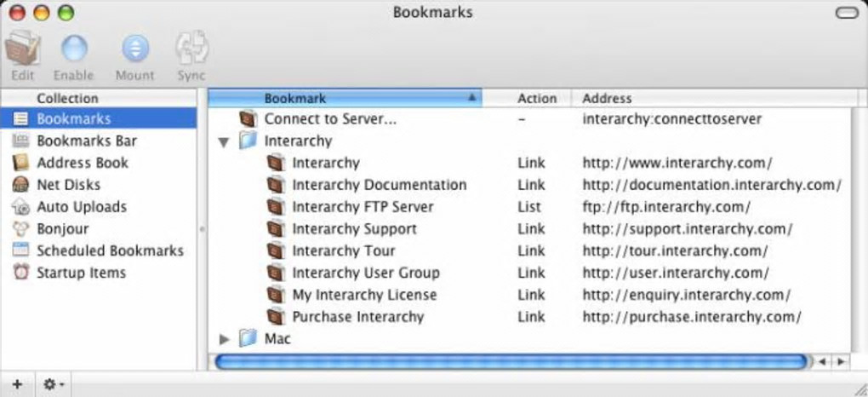Click the Sync toolbar icon
The width and height of the screenshot is (868, 397).
191,49
